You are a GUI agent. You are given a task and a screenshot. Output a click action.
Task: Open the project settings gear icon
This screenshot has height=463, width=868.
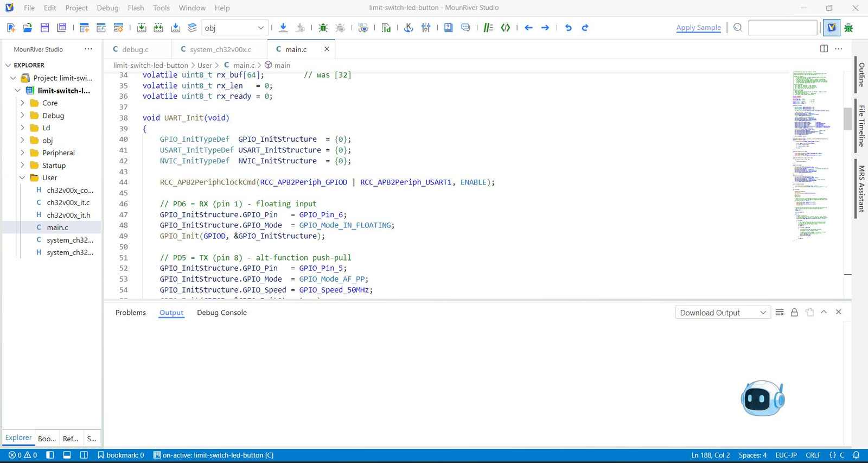[x=118, y=28]
